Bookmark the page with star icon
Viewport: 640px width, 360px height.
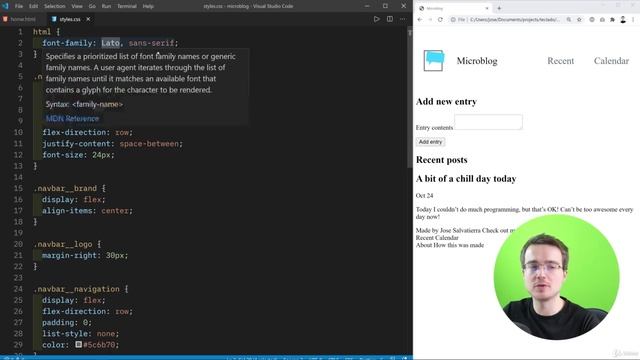(579, 20)
